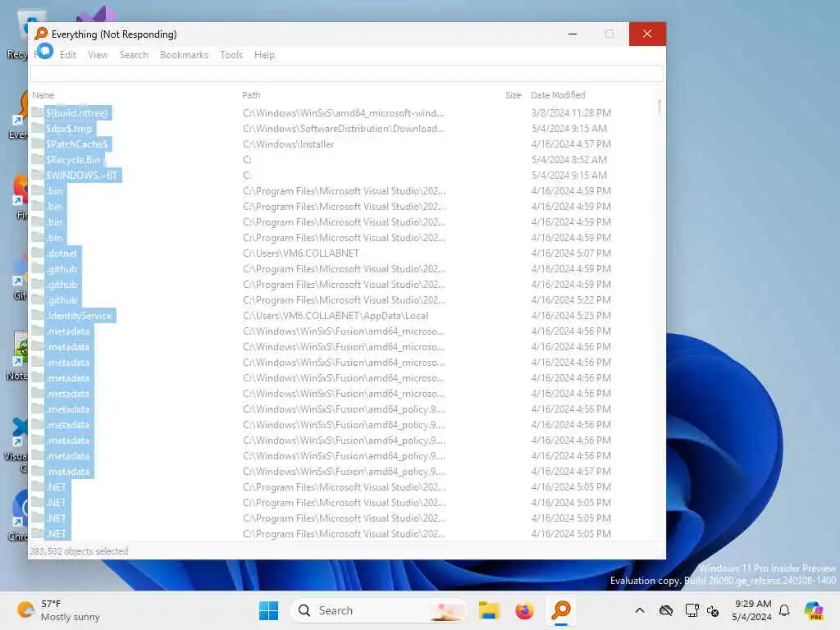The width and height of the screenshot is (840, 630).
Task: Click the Everything search input field
Action: point(347,73)
